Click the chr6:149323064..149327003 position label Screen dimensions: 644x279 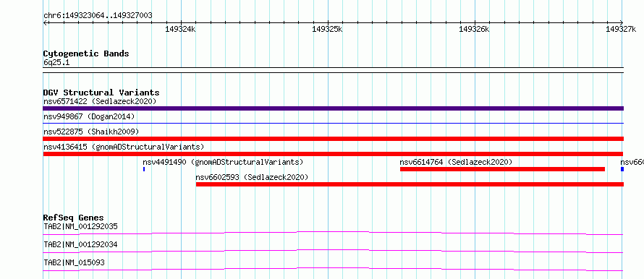pyautogui.click(x=98, y=16)
